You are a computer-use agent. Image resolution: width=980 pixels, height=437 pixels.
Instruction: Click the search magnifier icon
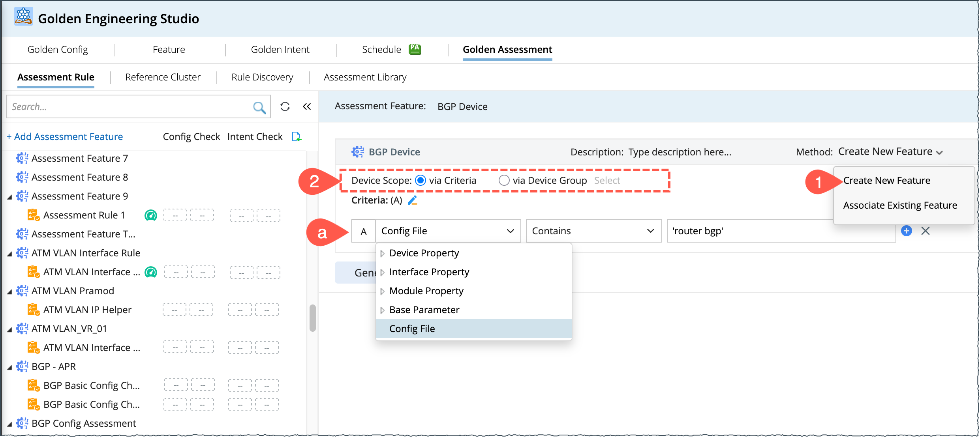click(x=259, y=107)
